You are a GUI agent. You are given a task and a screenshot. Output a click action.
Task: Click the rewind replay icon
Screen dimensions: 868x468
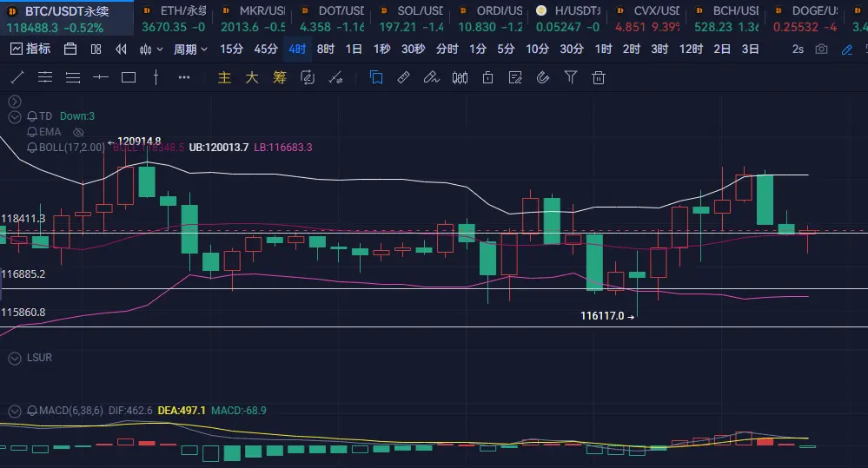click(121, 49)
